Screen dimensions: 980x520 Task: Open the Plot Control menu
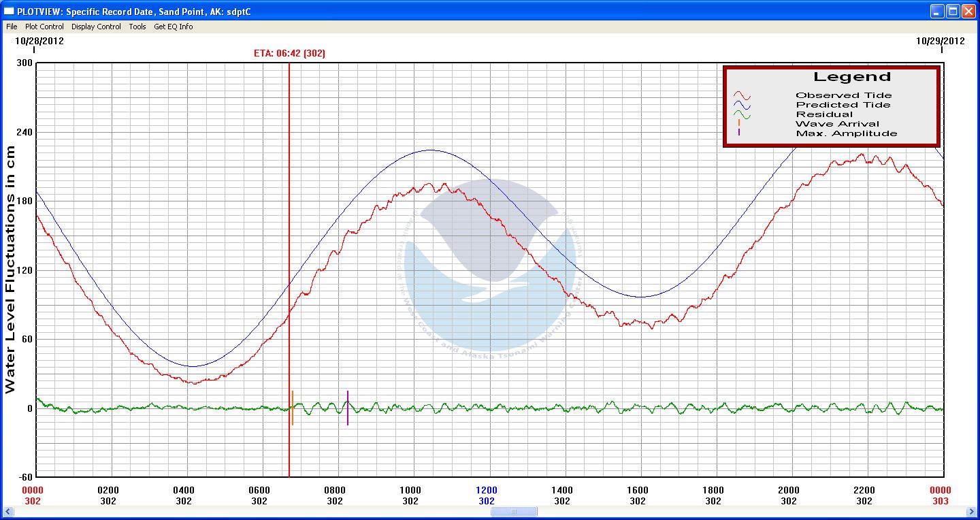44,27
